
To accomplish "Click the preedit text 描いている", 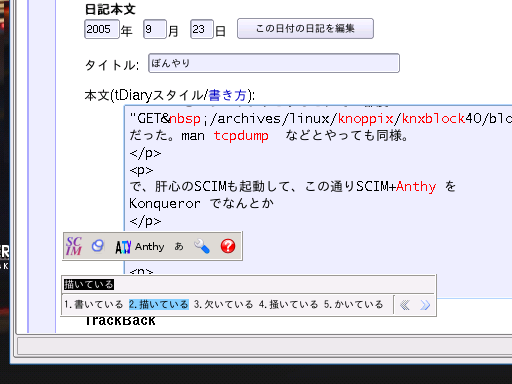I will [x=89, y=284].
